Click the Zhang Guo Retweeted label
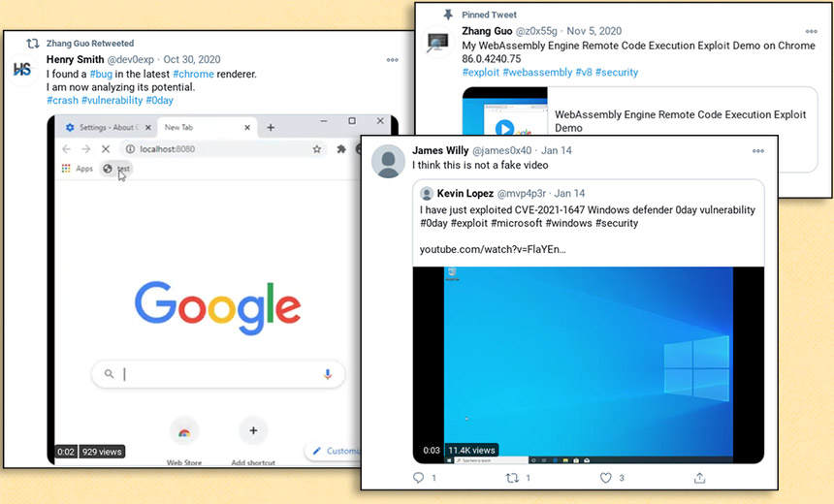This screenshot has height=504, width=834. click(x=90, y=44)
